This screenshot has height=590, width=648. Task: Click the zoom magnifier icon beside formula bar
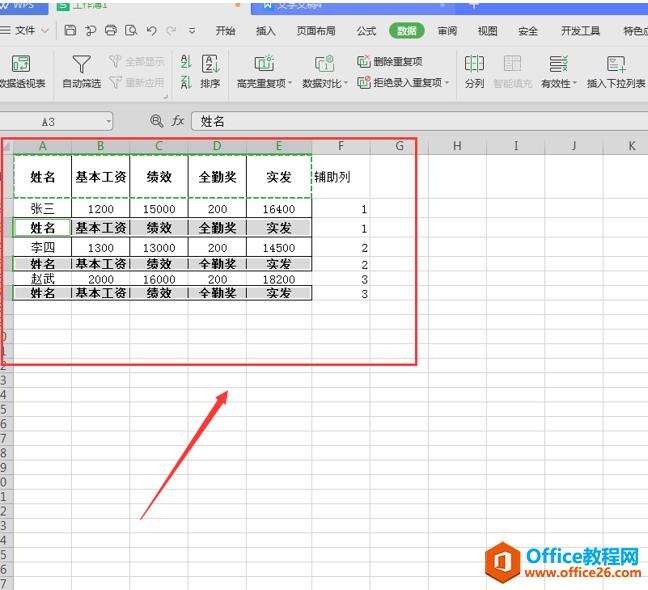[156, 121]
